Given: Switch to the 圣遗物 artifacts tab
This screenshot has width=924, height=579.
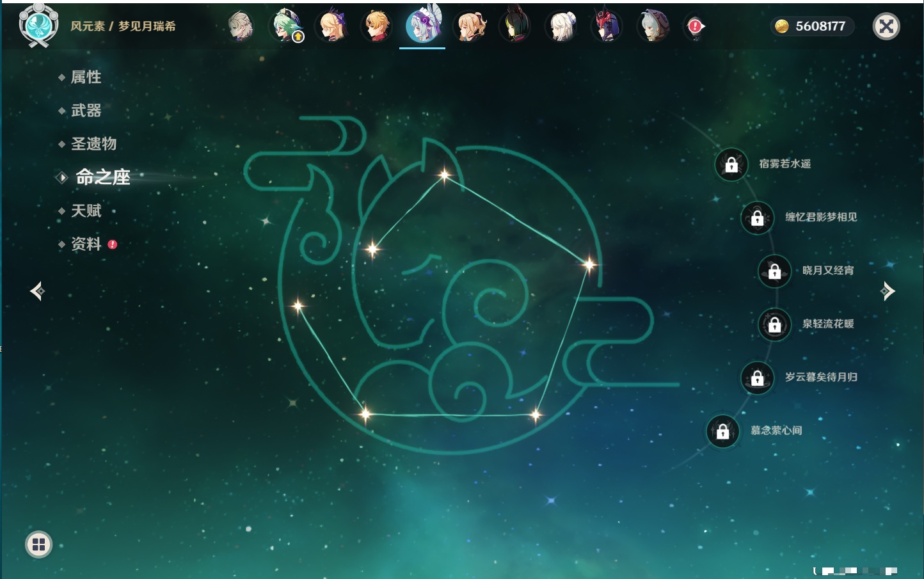Looking at the screenshot, I should tap(93, 144).
